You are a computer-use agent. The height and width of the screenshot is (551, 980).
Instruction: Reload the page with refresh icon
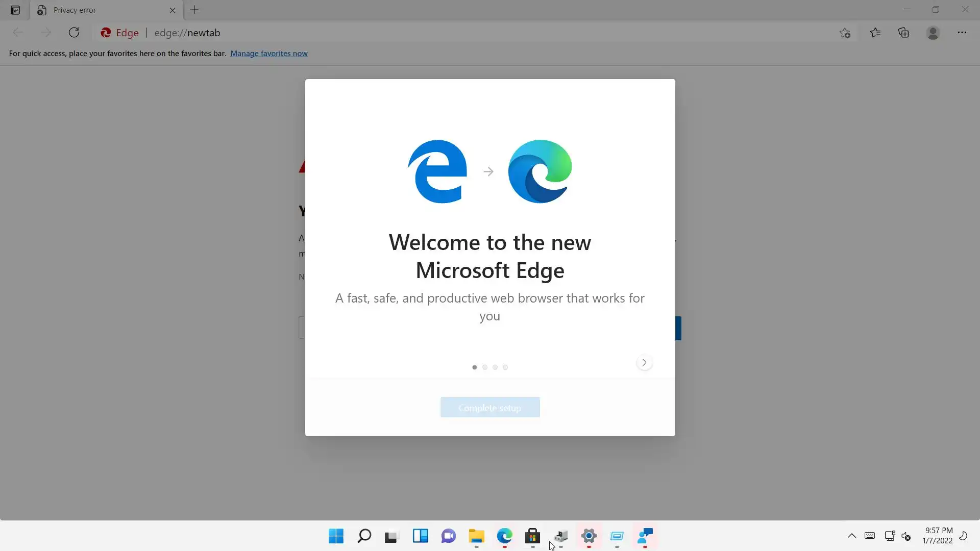[74, 33]
